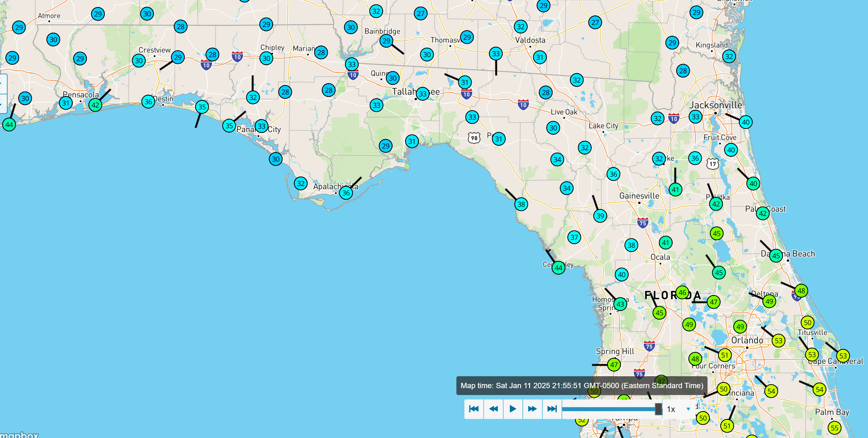The height and width of the screenshot is (438, 868).
Task: Select the 31 station below Valdosta
Action: tap(540, 57)
